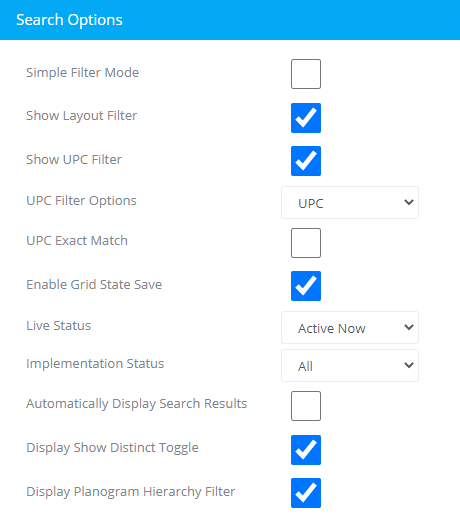The height and width of the screenshot is (519, 460).
Task: Disable Display Planogram Hierarchy Filter checkbox
Action: [306, 493]
